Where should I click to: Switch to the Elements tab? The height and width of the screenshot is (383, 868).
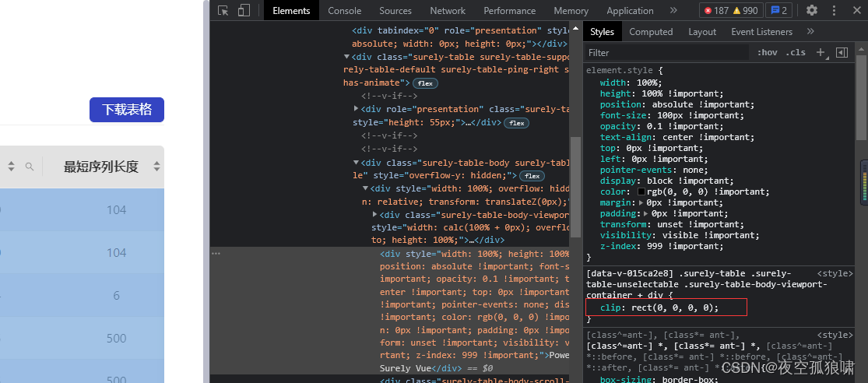click(x=291, y=11)
